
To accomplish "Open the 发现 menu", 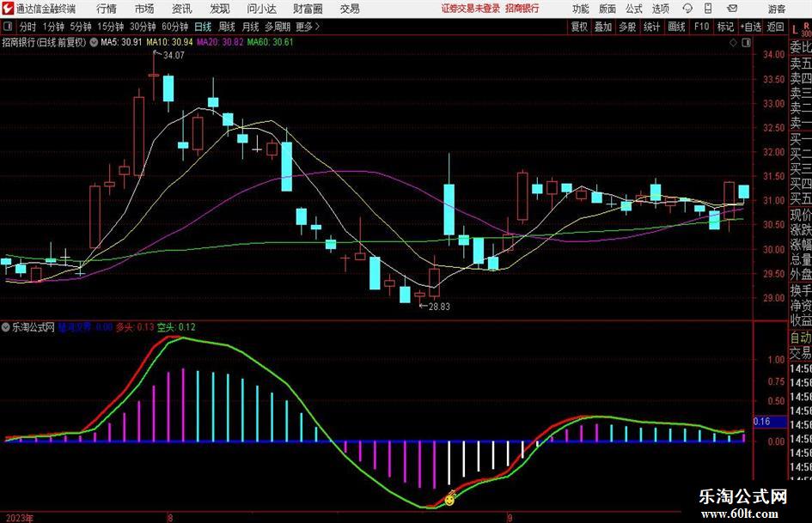I will [220, 9].
